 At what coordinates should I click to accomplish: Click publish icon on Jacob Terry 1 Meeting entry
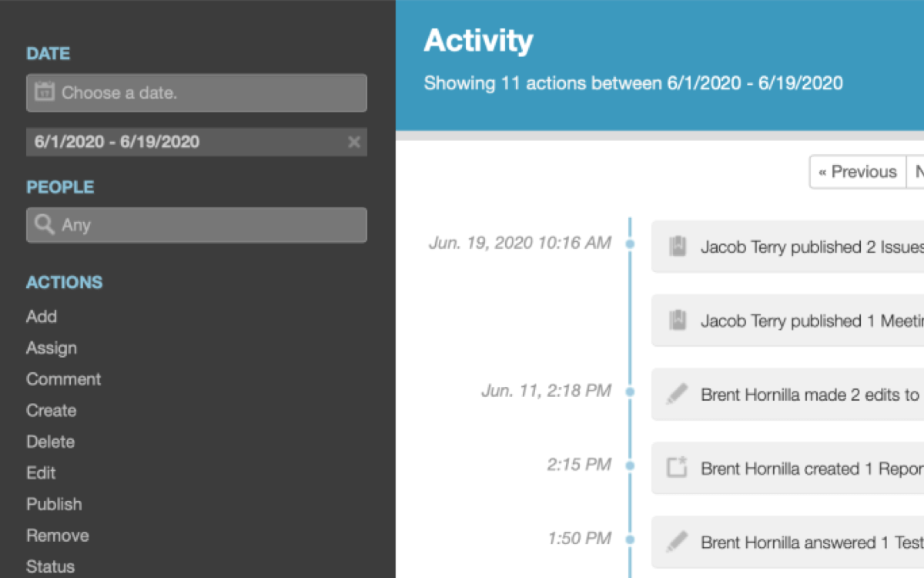[x=677, y=321]
